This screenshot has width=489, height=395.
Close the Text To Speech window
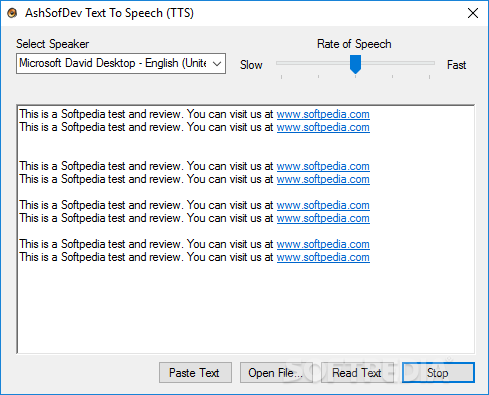(x=473, y=13)
